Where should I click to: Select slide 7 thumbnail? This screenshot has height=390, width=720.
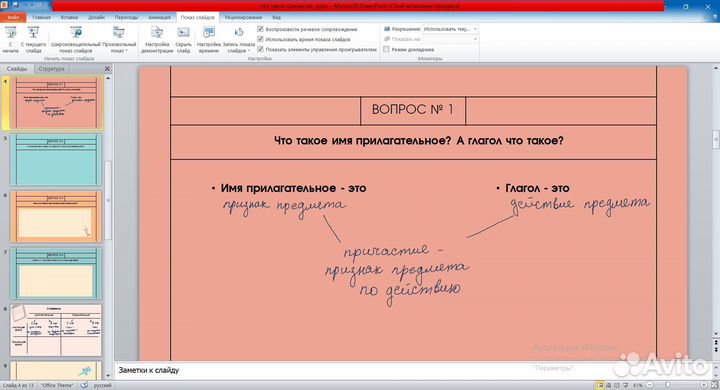pos(56,273)
